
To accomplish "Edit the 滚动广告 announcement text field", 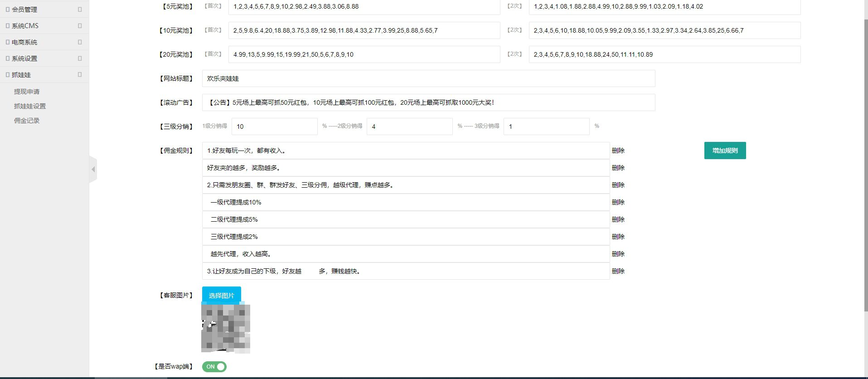I will [428, 102].
